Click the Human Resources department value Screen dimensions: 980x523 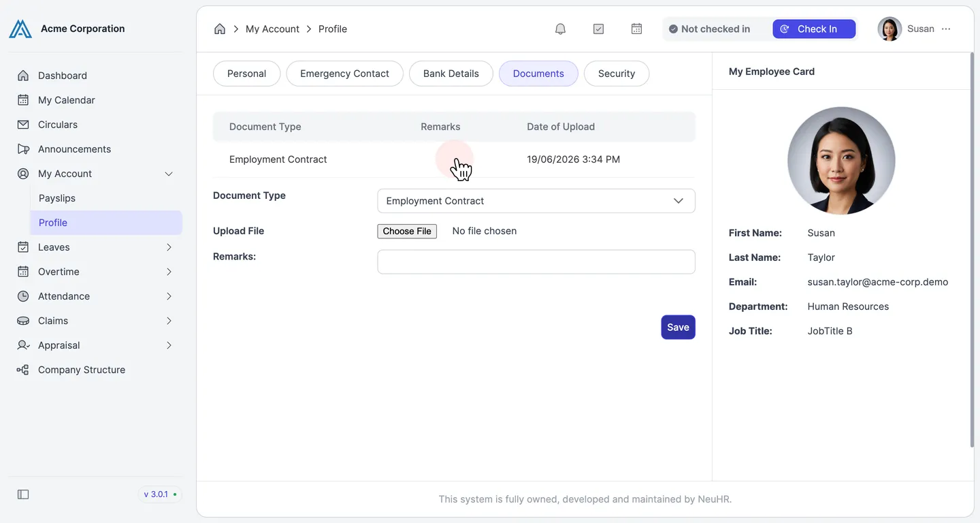click(x=848, y=306)
